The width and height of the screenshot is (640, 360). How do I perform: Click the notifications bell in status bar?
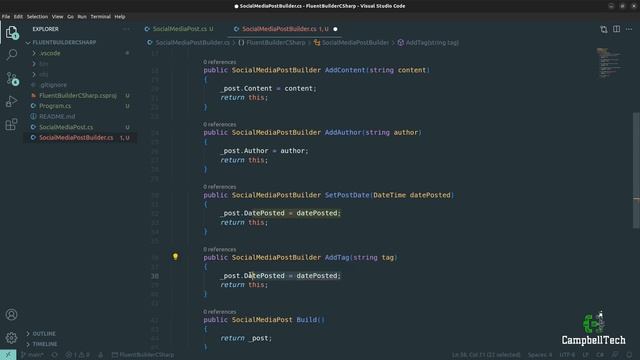tap(629, 355)
